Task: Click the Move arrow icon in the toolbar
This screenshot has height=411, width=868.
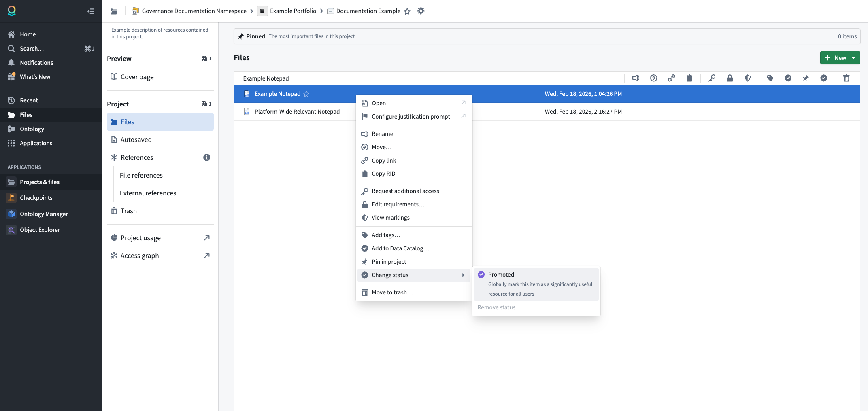Action: [x=653, y=78]
